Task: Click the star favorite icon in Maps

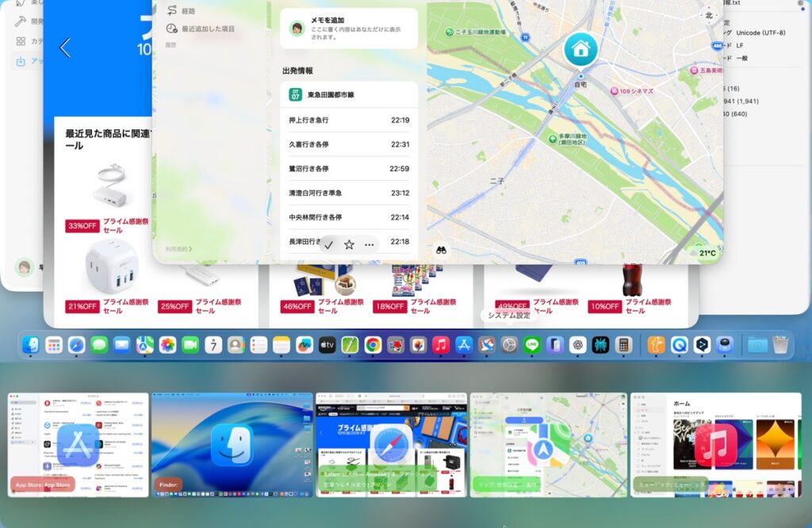Action: [349, 245]
